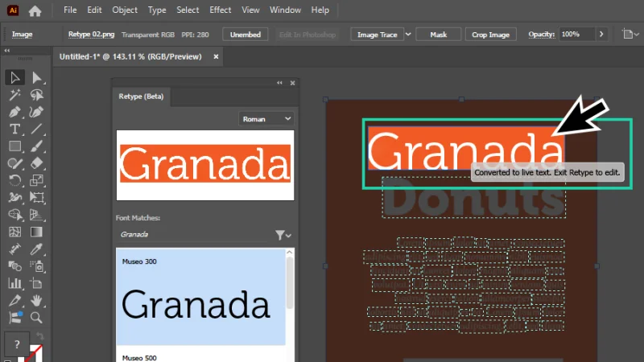
Task: Select the Free Transform tool
Action: pos(36,197)
